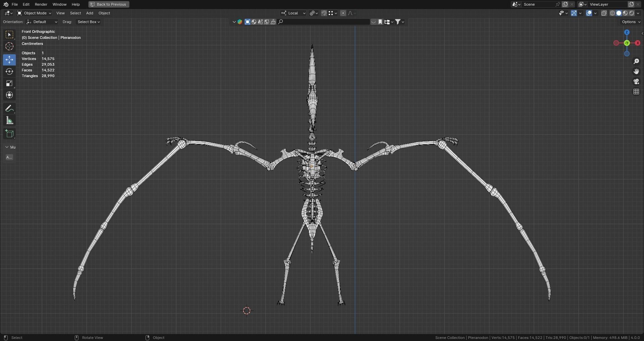Click the Blender logo icon
The image size is (644, 341).
pos(6,4)
